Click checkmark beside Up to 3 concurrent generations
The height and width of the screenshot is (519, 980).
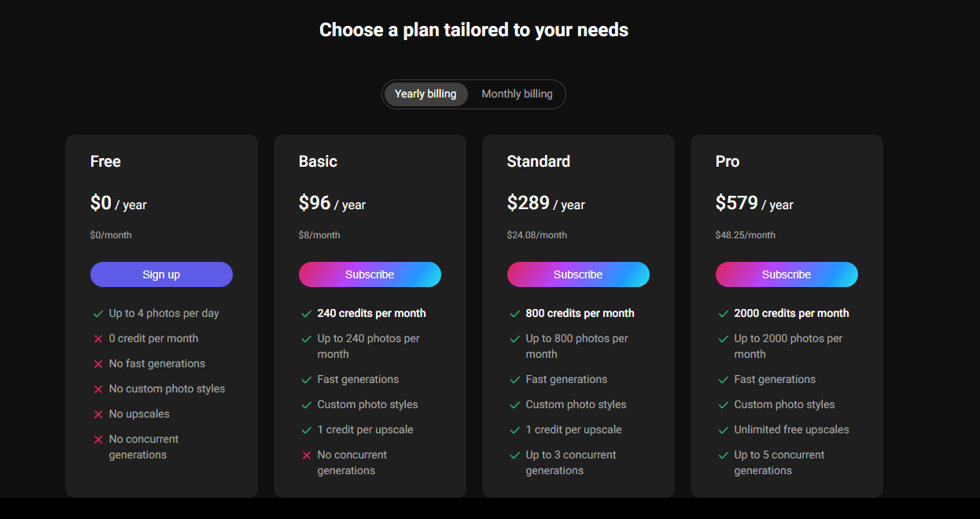(x=515, y=455)
